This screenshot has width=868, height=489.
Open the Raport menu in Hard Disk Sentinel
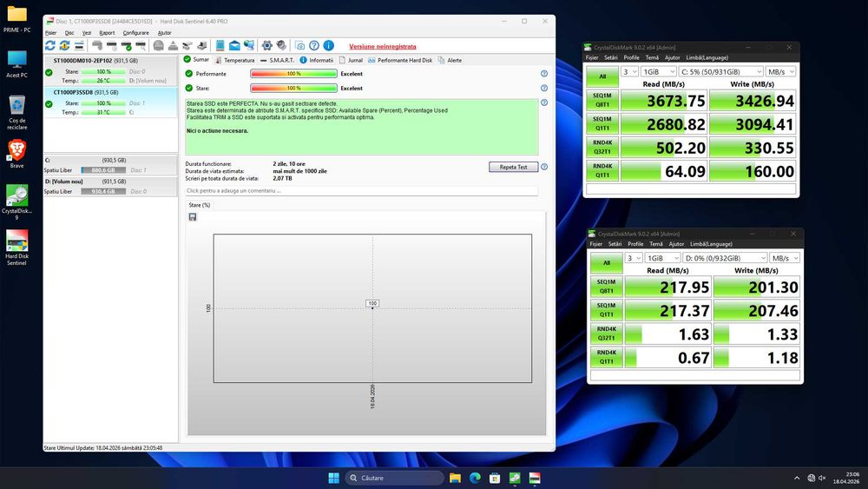tap(107, 33)
